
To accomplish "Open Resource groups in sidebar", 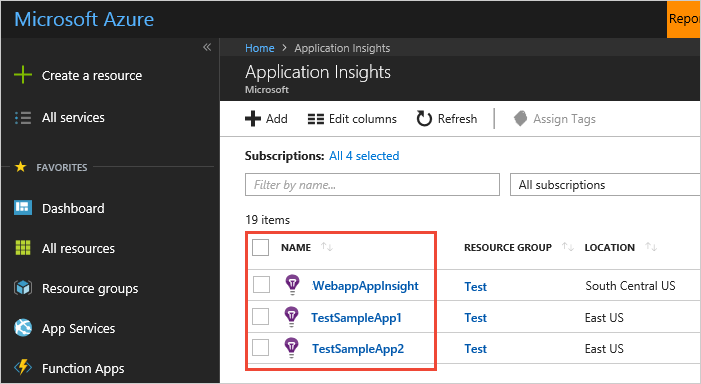I will pyautogui.click(x=90, y=289).
